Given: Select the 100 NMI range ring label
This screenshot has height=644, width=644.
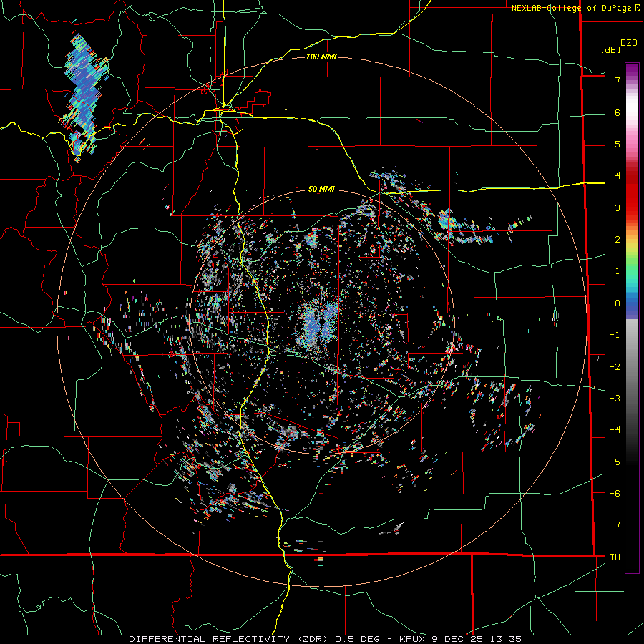Looking at the screenshot, I should [321, 57].
